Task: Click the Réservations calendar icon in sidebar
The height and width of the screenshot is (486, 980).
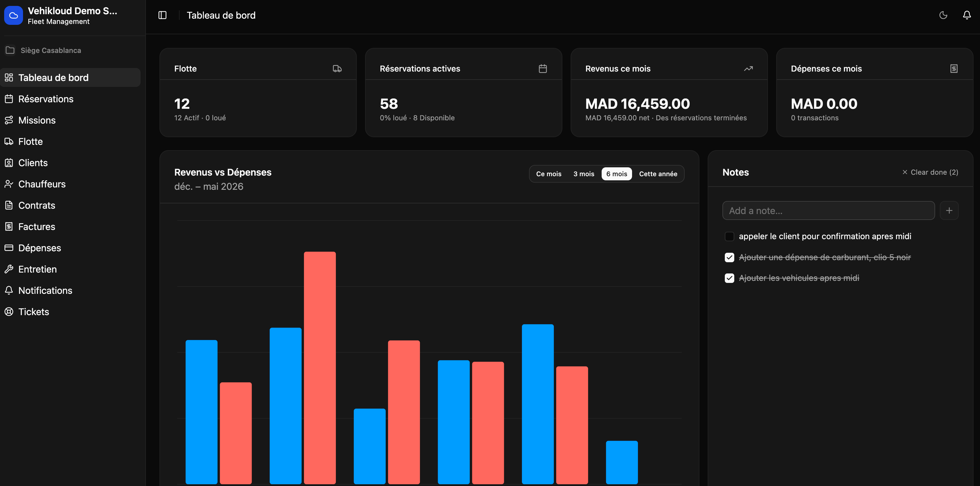Action: pyautogui.click(x=9, y=99)
